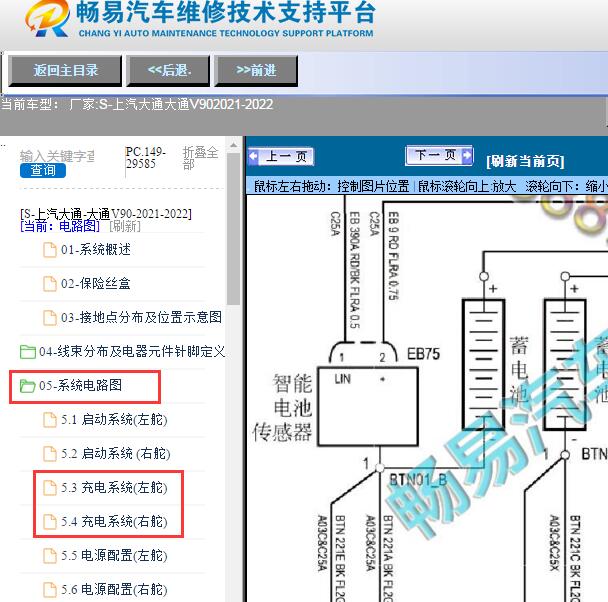
Task: Click 折叠全部 to collapse all
Action: (x=200, y=158)
